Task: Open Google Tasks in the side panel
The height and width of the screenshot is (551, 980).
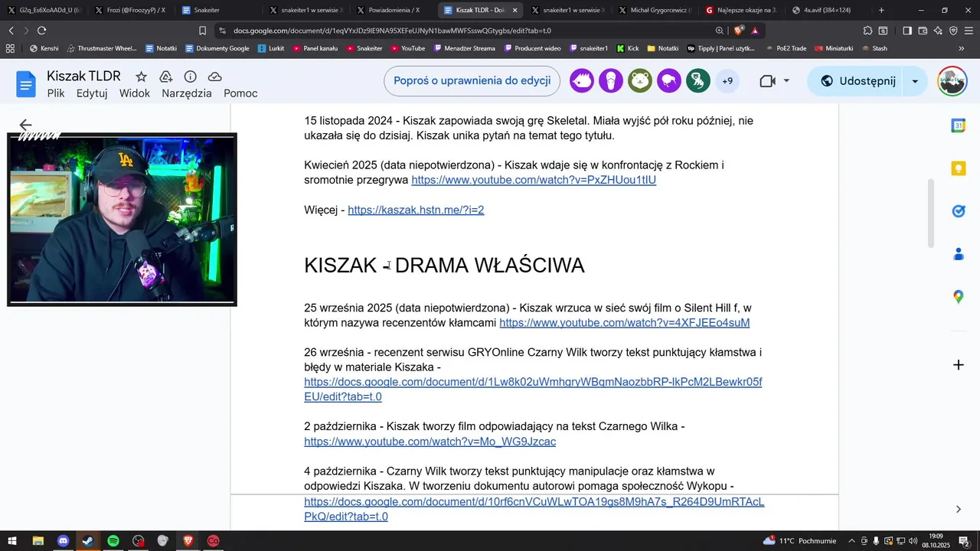Action: pyautogui.click(x=958, y=211)
